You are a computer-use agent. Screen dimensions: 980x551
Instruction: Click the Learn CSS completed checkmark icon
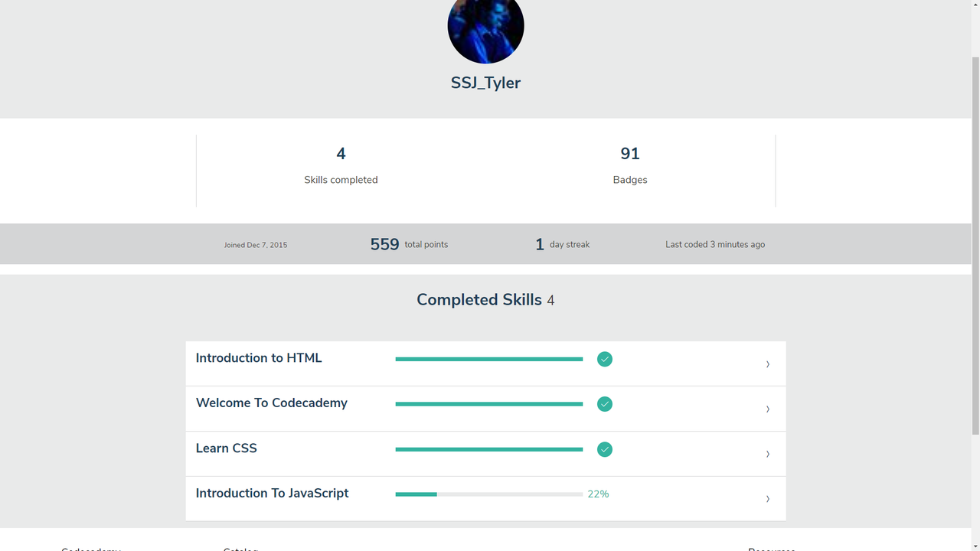605,449
